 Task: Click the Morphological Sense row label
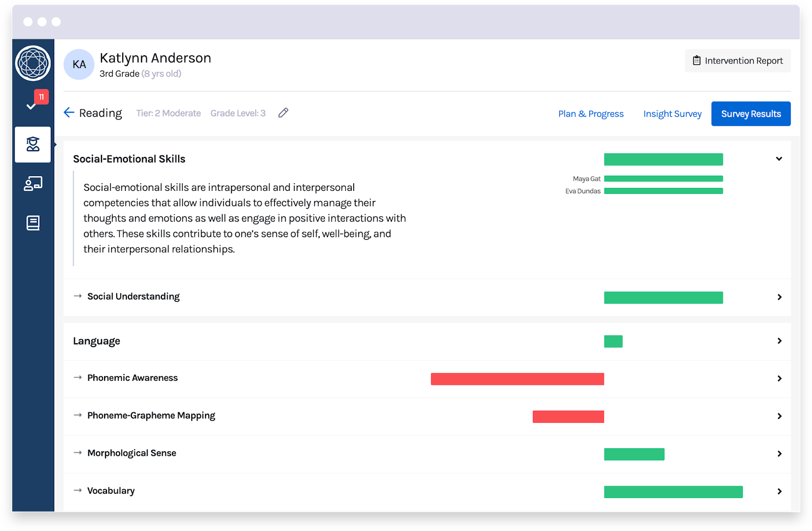point(131,453)
